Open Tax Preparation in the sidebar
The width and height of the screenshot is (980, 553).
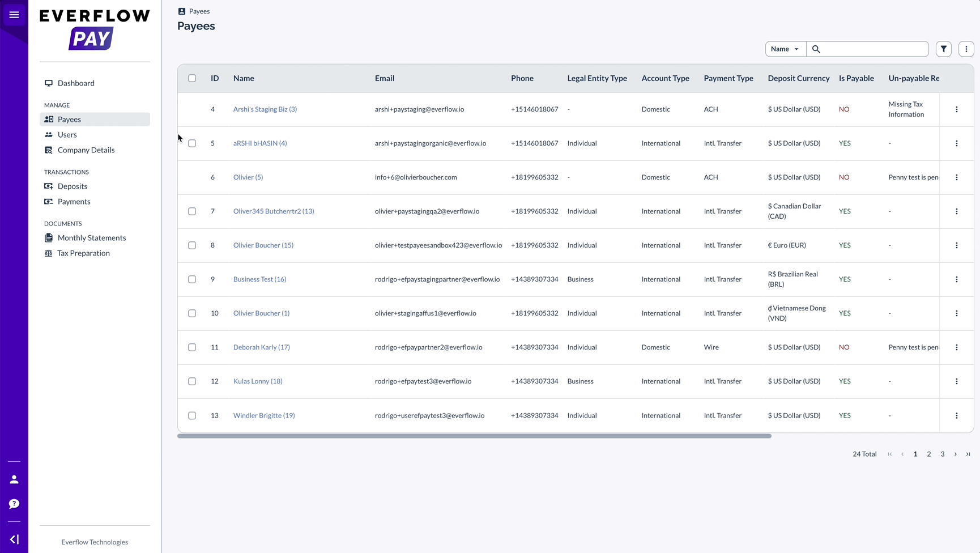coord(95,253)
